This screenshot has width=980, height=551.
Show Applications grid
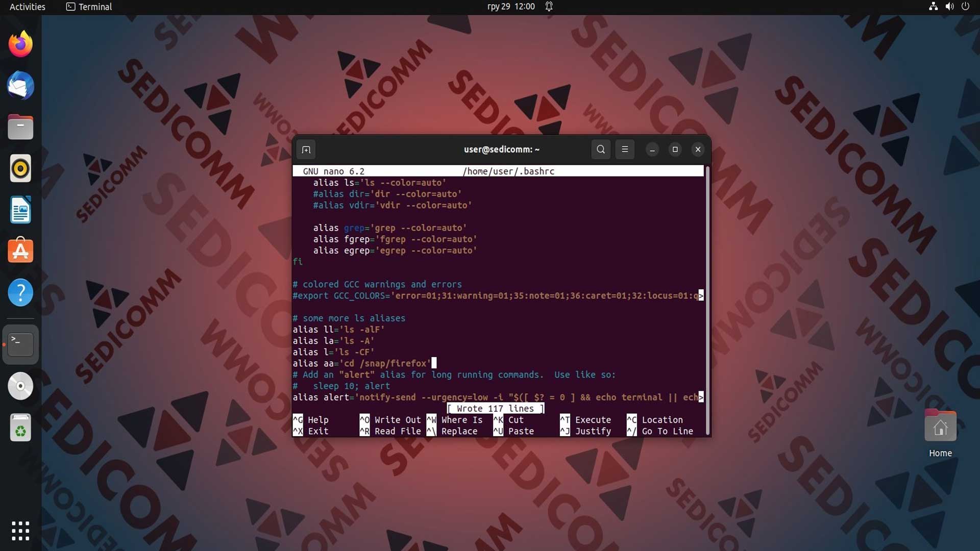20,531
